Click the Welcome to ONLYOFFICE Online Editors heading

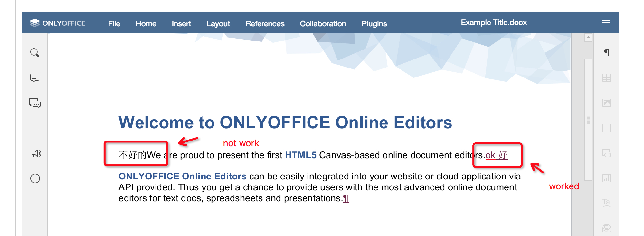click(x=285, y=123)
